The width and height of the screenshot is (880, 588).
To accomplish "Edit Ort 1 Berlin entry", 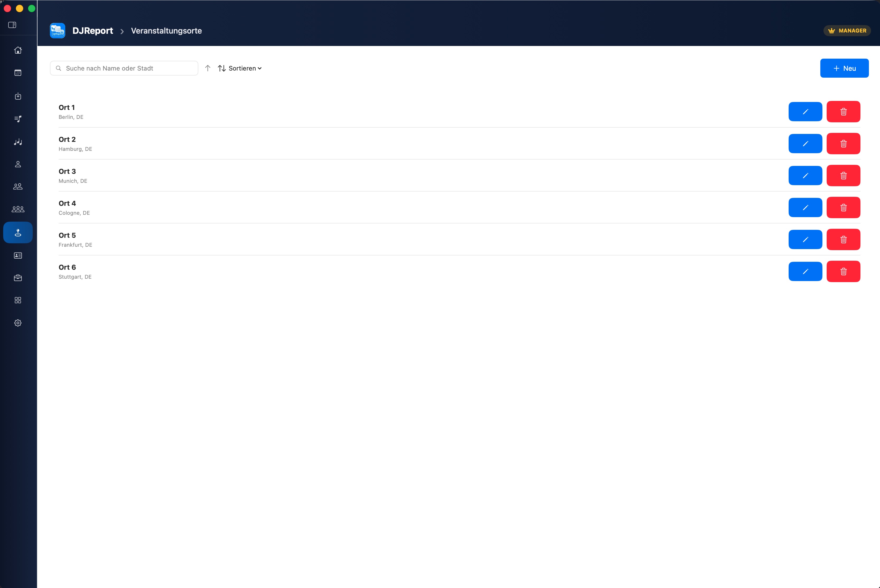I will coord(805,112).
